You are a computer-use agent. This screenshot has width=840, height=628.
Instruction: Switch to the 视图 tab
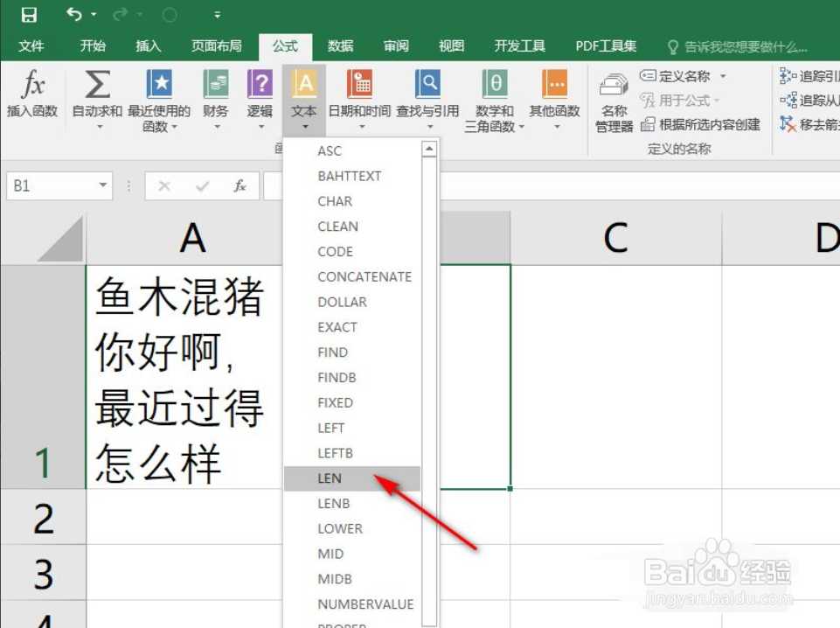pyautogui.click(x=452, y=46)
